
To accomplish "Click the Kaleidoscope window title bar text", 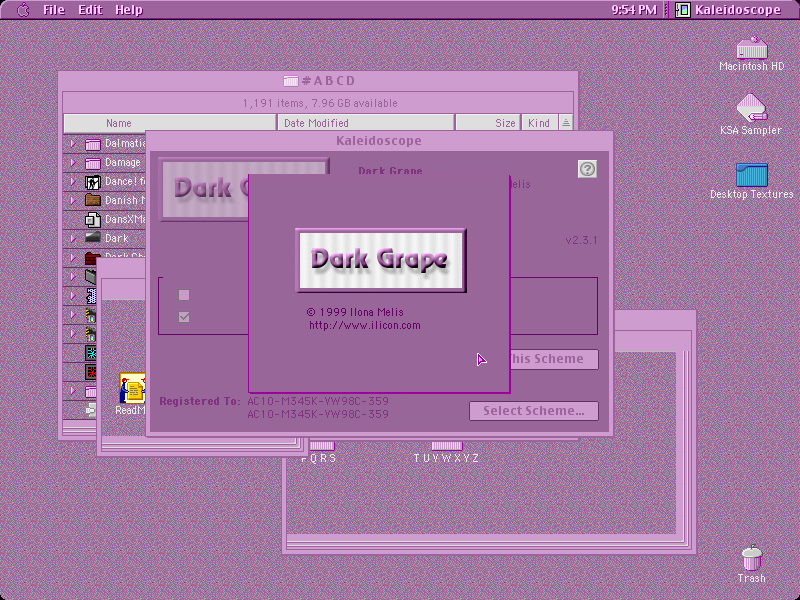I will coord(379,141).
